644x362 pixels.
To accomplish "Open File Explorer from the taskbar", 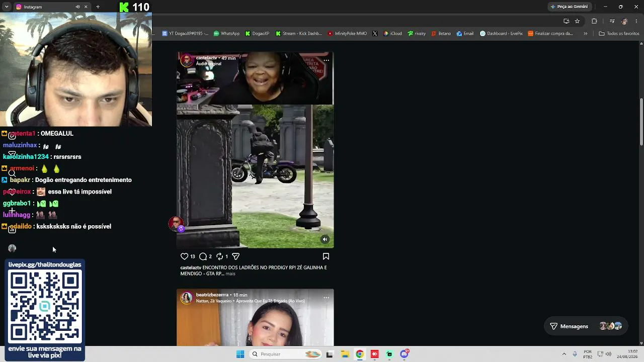I will [x=345, y=354].
